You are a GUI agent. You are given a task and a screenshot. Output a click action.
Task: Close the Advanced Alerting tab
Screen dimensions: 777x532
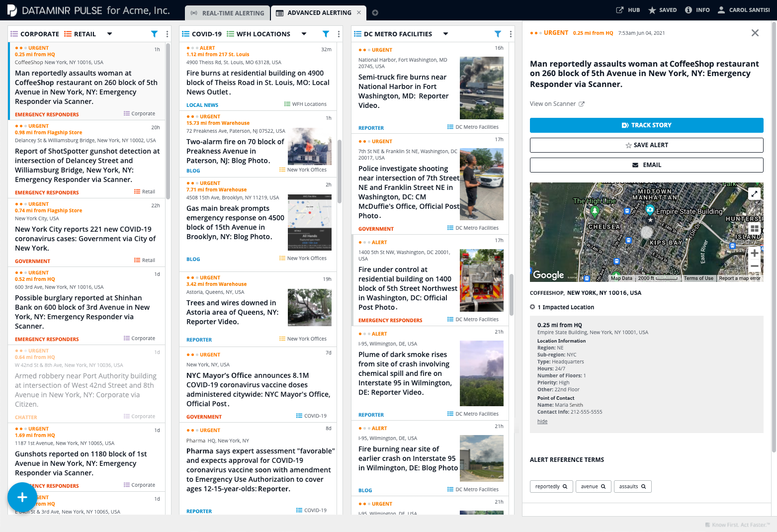(x=359, y=12)
